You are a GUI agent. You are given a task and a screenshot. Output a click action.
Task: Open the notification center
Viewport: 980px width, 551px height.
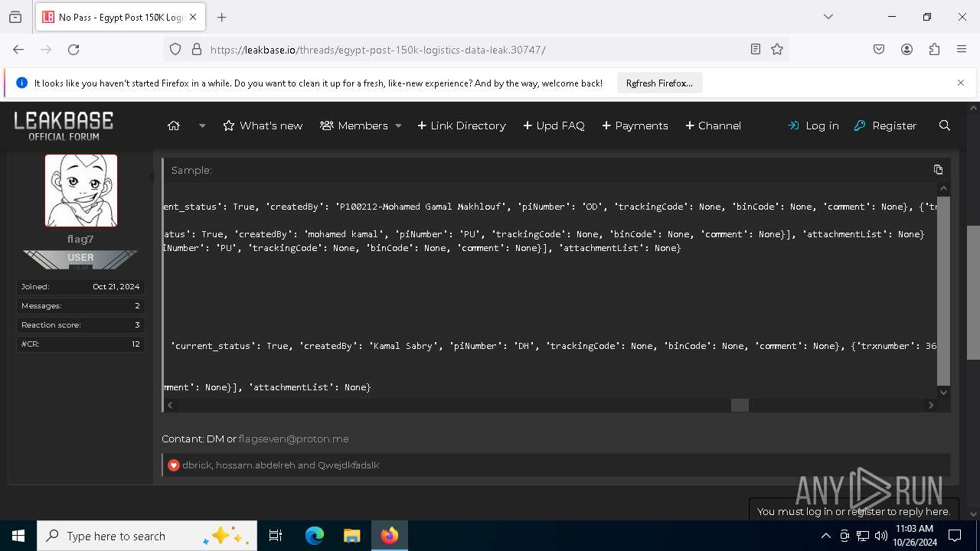(x=955, y=536)
